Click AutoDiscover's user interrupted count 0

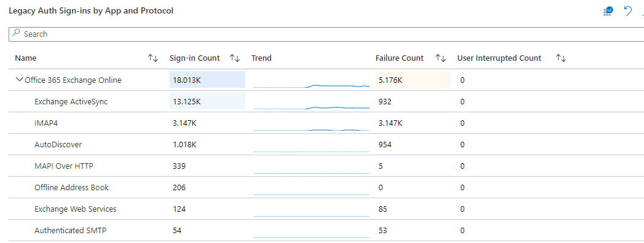tap(463, 144)
